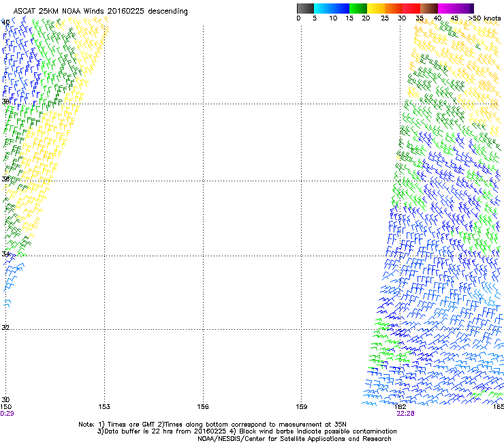504x443 pixels.
Task: Click the purple '22:28' pass time label
Action: (405, 414)
